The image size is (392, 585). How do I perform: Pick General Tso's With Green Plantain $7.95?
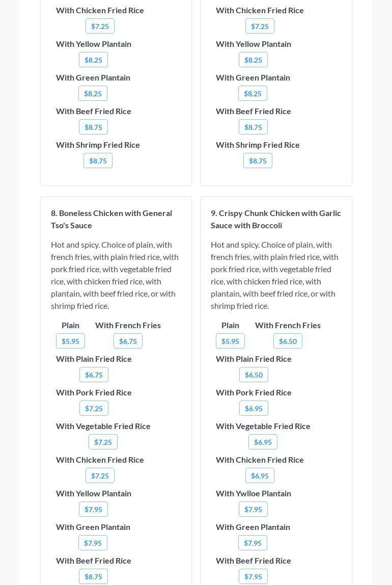point(93,543)
